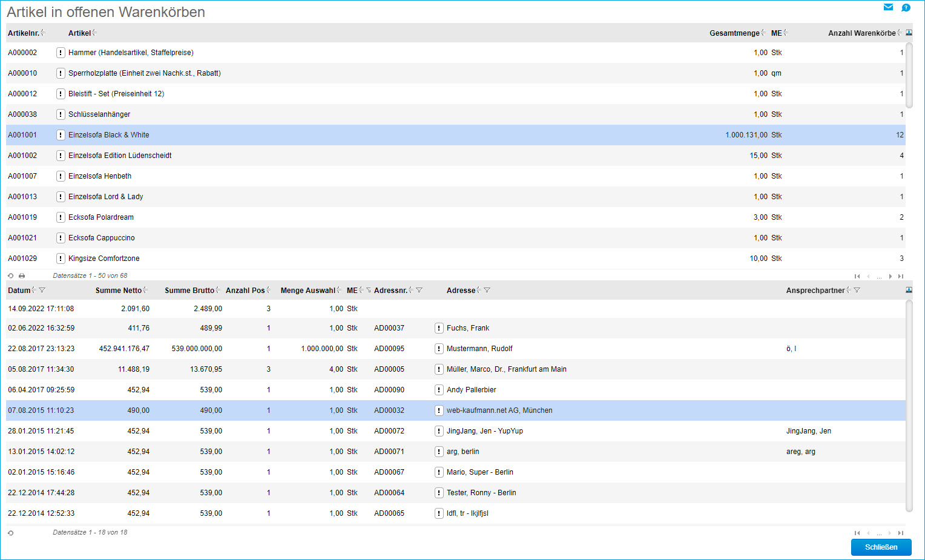Image resolution: width=925 pixels, height=560 pixels.
Task: Sort by Artikelnr. column header
Action: pos(24,33)
